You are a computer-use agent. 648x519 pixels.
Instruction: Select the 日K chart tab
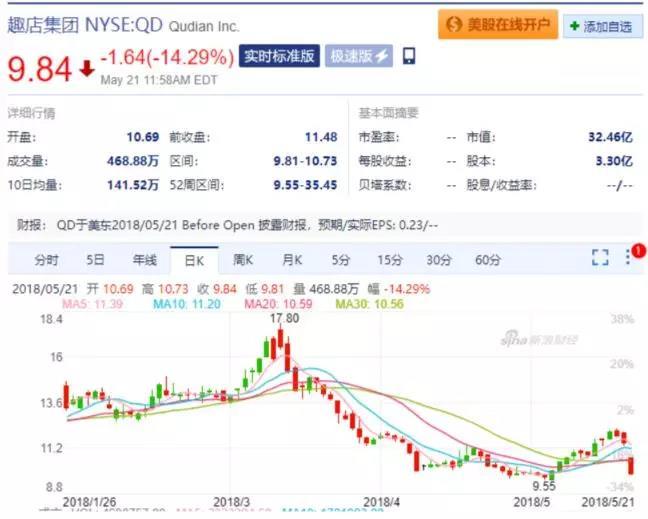194,261
